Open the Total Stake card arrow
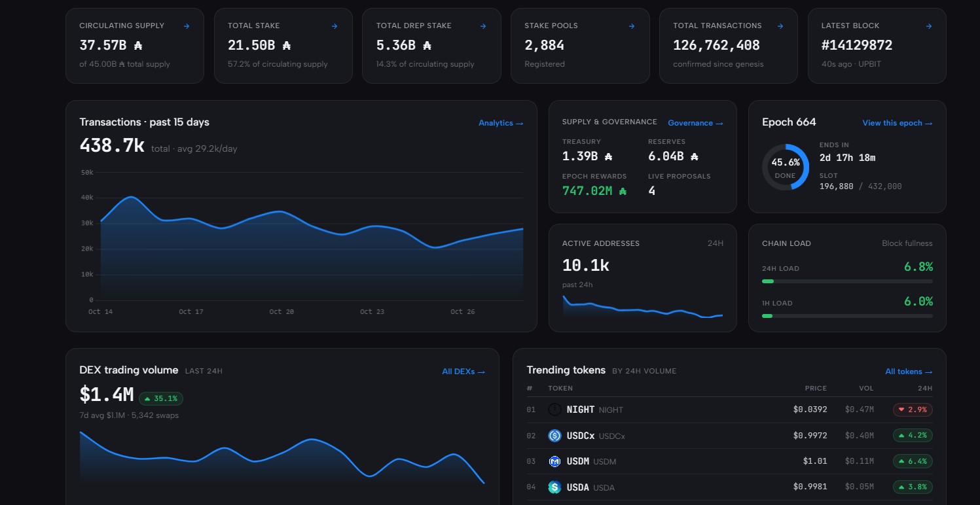The image size is (980, 505). [335, 26]
